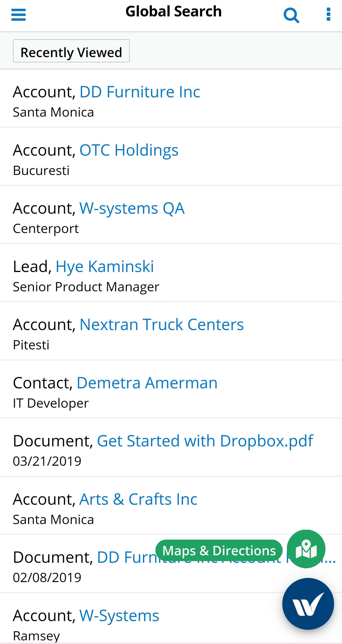This screenshot has height=644, width=342.
Task: Open the Nextran Truck Centers account
Action: (x=161, y=324)
